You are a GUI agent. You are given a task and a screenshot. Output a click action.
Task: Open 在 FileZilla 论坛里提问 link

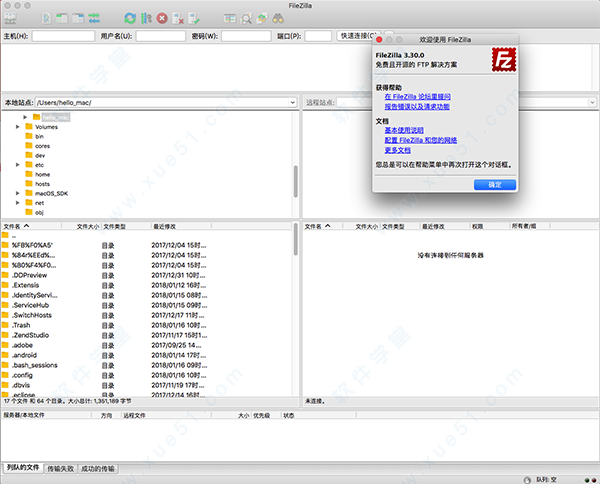click(417, 97)
